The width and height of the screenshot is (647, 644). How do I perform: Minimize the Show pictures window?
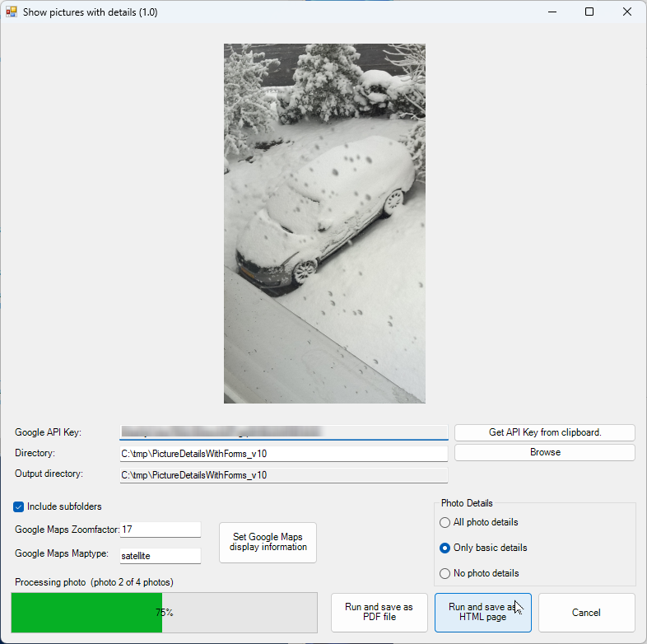click(552, 12)
